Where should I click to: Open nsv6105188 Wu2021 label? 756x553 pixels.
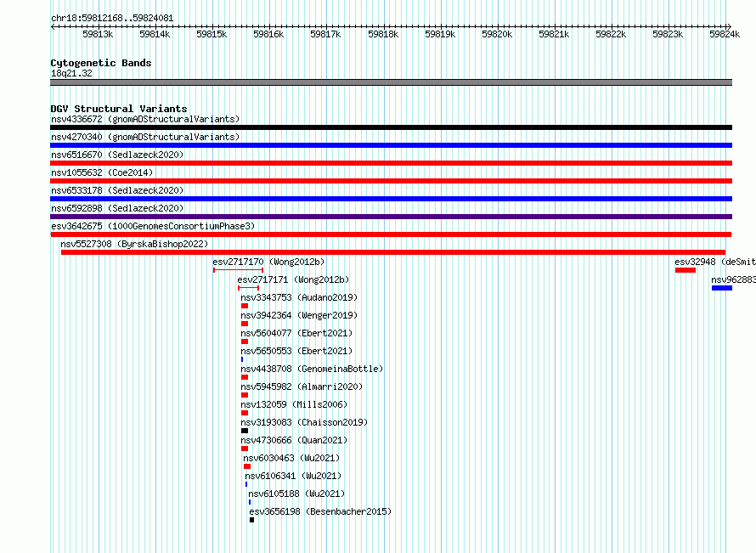click(x=296, y=494)
